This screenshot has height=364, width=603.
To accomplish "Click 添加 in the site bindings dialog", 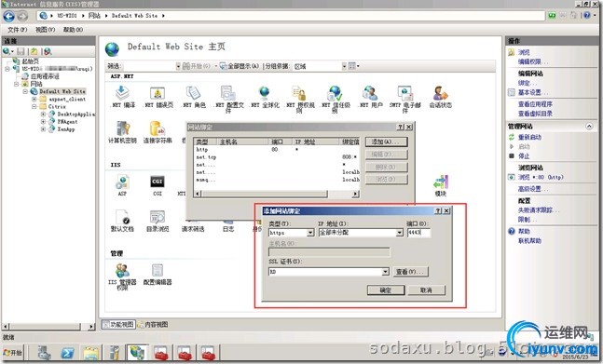I will click(x=386, y=142).
